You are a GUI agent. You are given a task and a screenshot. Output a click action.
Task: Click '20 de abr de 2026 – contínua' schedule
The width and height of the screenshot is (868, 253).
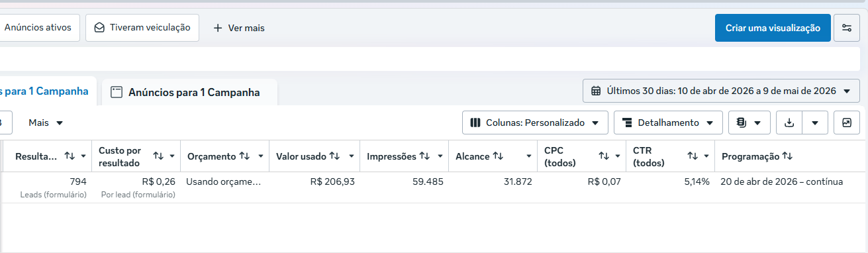tap(782, 181)
